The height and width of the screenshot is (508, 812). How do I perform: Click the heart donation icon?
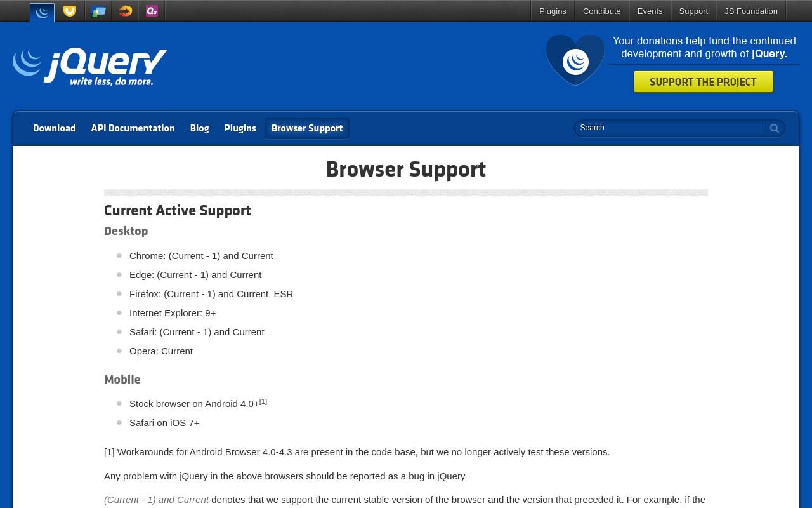(x=575, y=60)
